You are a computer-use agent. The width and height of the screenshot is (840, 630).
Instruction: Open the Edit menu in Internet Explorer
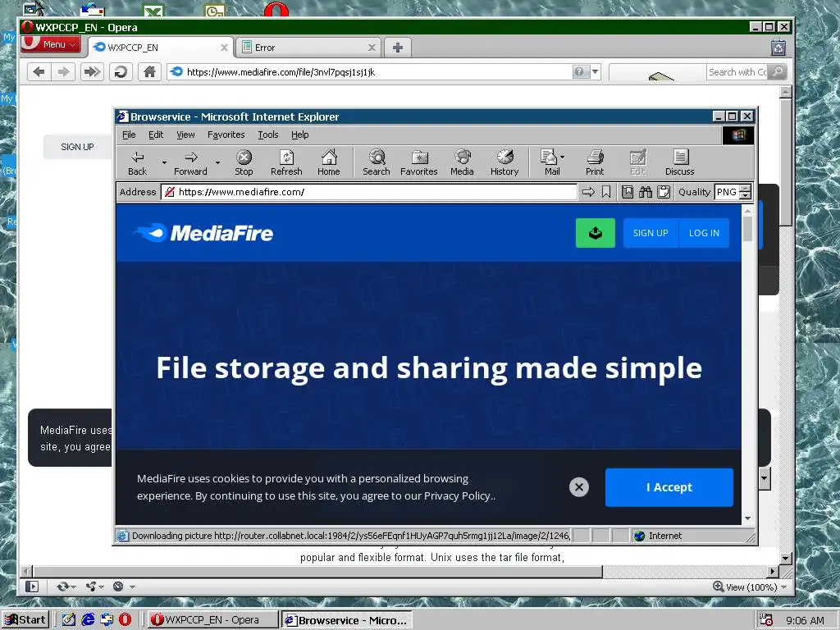tap(156, 135)
